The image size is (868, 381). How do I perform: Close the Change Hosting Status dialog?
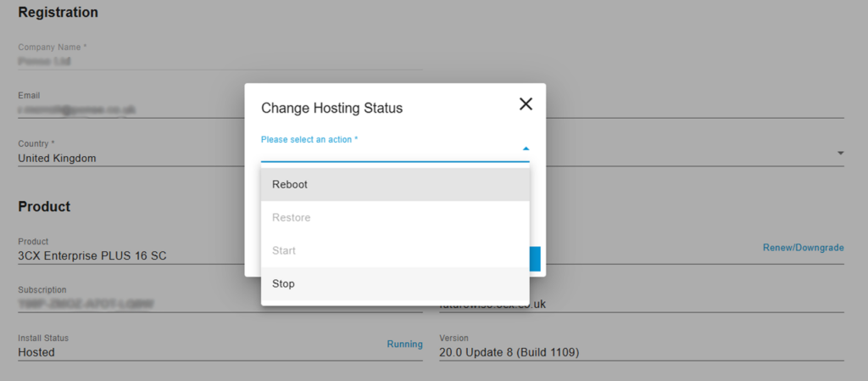pos(526,104)
